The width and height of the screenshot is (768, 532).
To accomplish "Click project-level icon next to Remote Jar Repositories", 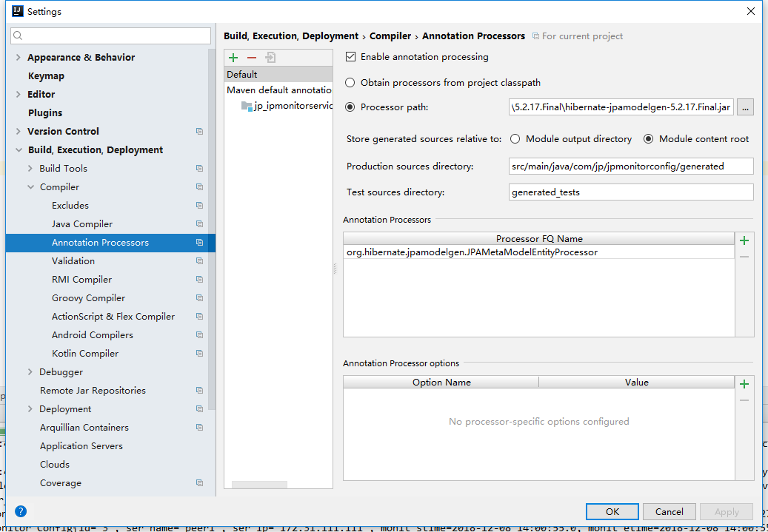I will click(x=199, y=391).
